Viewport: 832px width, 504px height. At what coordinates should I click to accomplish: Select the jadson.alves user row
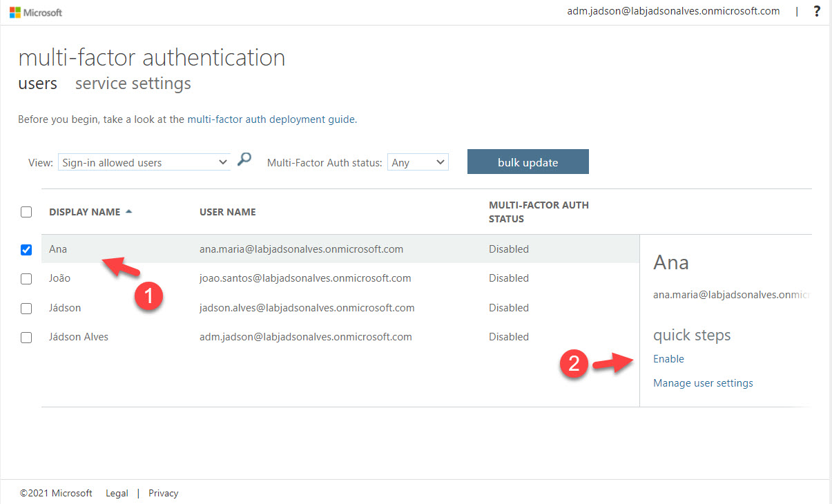(x=307, y=308)
